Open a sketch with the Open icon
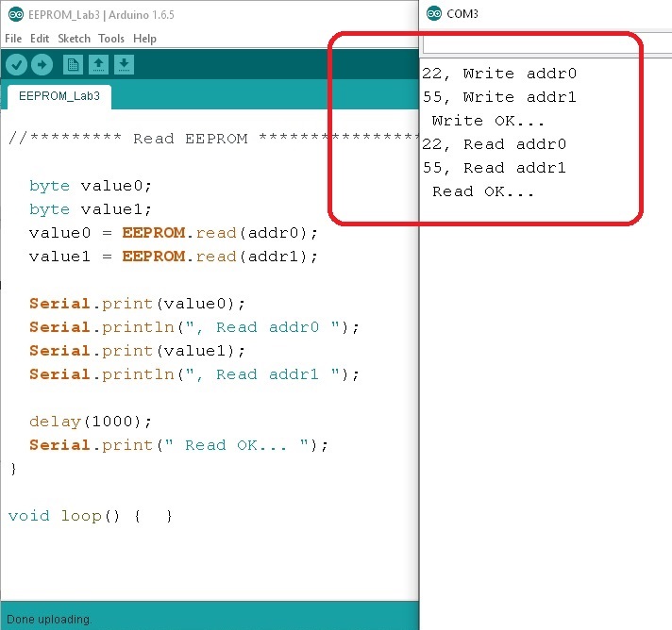This screenshot has height=630, width=672. pos(98,65)
